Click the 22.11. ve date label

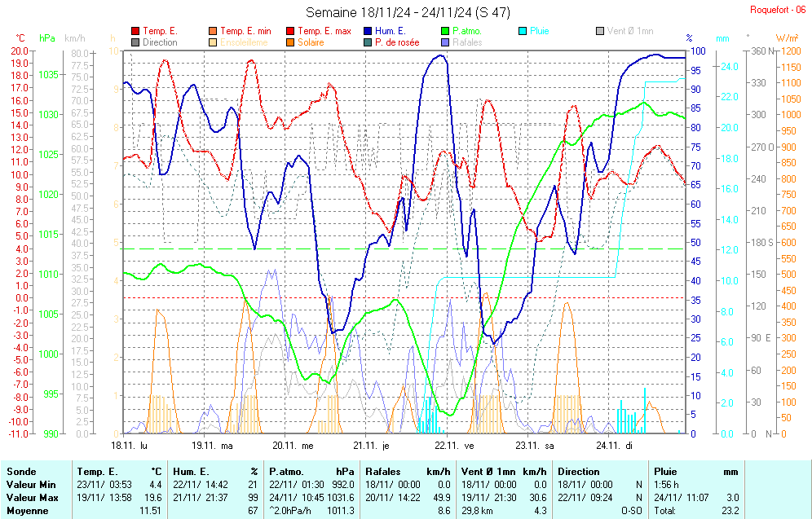click(454, 446)
